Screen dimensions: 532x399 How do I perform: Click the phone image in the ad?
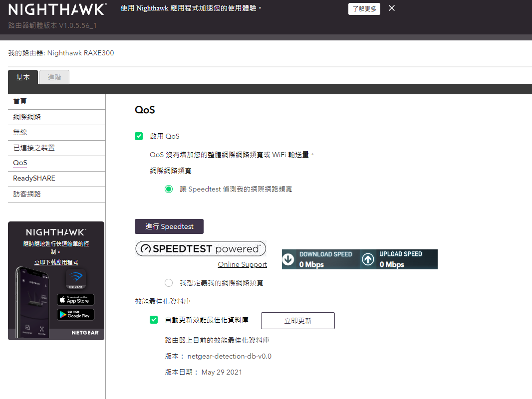[x=32, y=302]
